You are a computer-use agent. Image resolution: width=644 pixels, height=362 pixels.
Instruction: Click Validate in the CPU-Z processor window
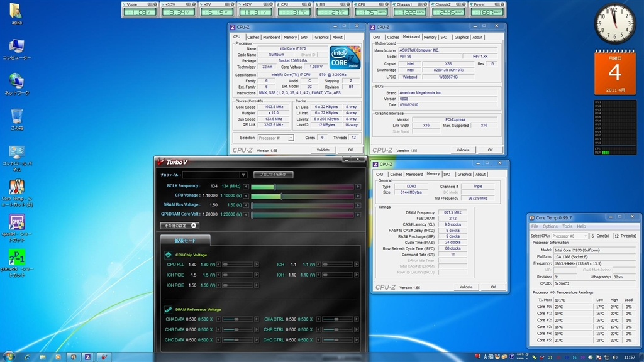coord(323,150)
